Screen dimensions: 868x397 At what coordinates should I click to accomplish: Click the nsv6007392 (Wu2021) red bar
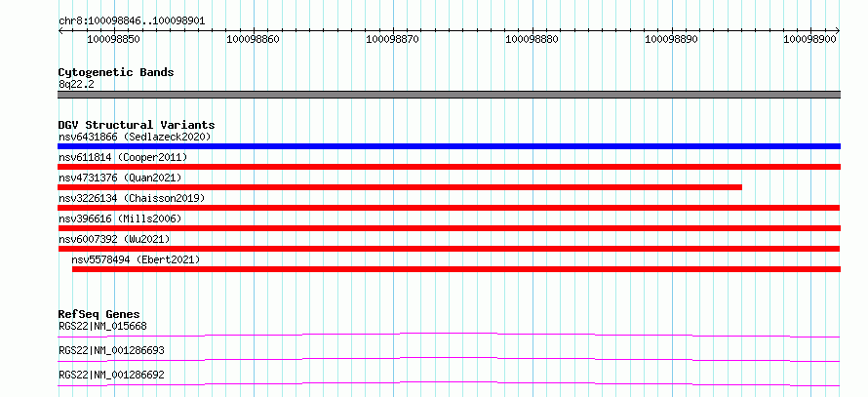[449, 249]
